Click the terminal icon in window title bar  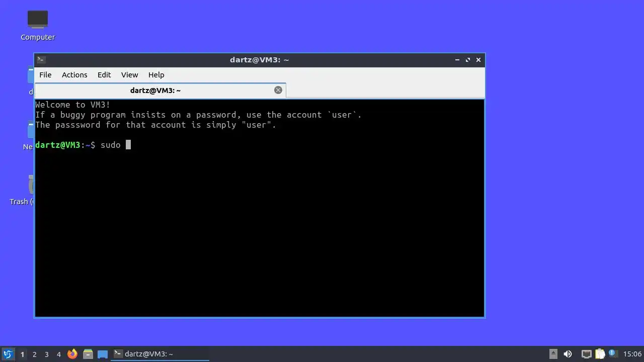click(41, 59)
